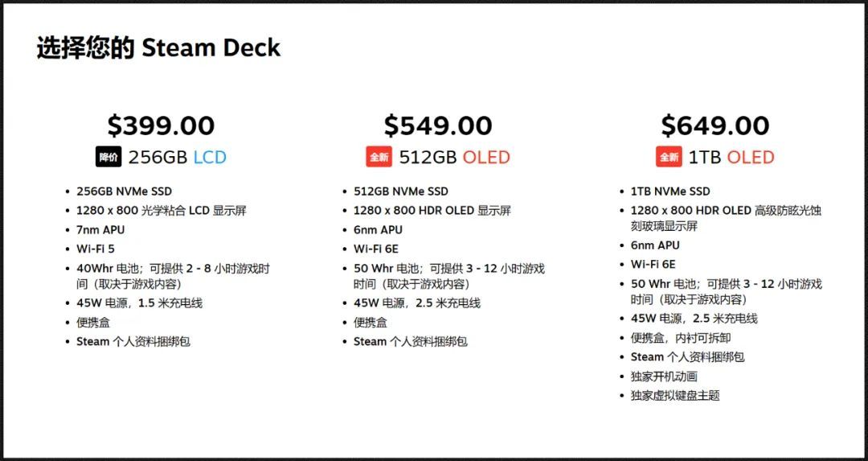
Task: Click the 选择您的 Steam Deck heading
Action: click(159, 47)
